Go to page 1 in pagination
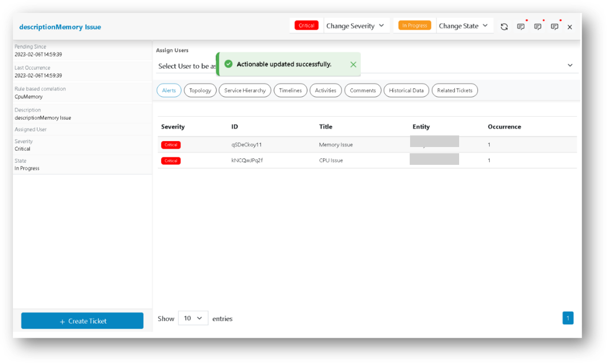The image size is (608, 364). (568, 318)
